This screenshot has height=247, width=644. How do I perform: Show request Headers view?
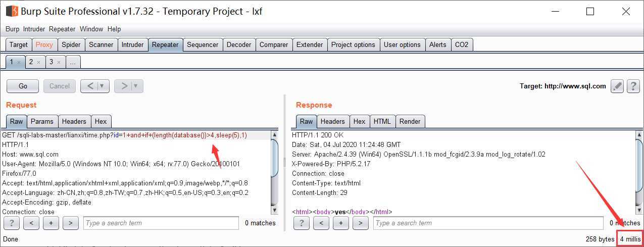click(x=74, y=121)
